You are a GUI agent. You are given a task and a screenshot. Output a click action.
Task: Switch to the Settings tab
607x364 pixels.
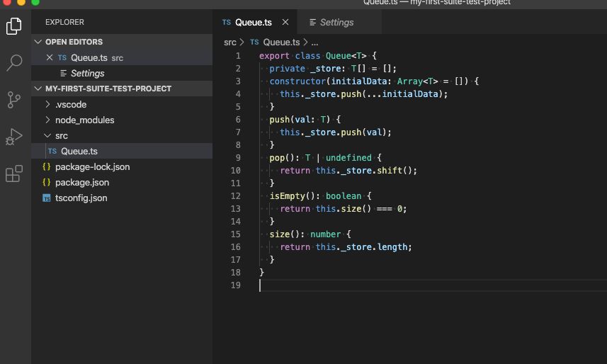(337, 23)
